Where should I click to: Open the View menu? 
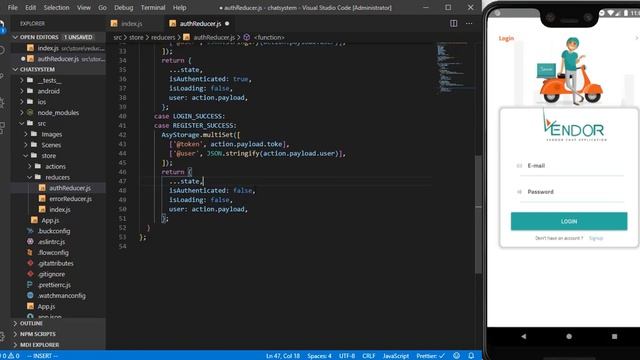click(84, 7)
